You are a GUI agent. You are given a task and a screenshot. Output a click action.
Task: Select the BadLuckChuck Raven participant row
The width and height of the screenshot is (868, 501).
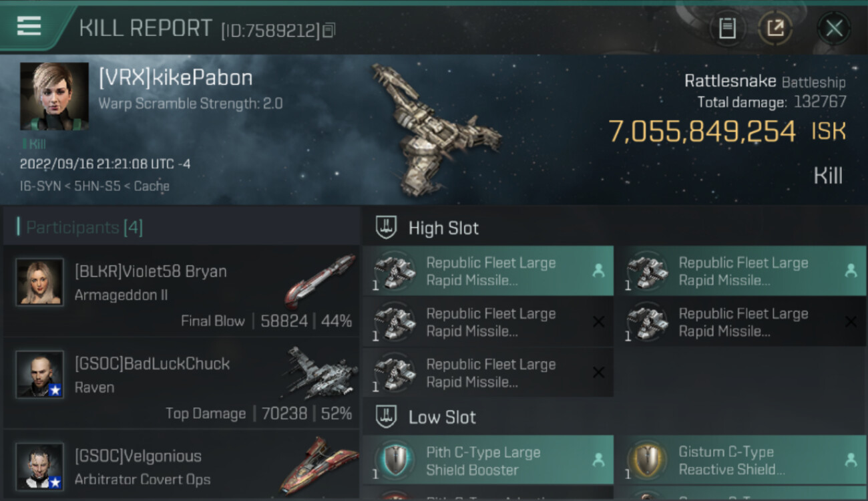tap(182, 383)
